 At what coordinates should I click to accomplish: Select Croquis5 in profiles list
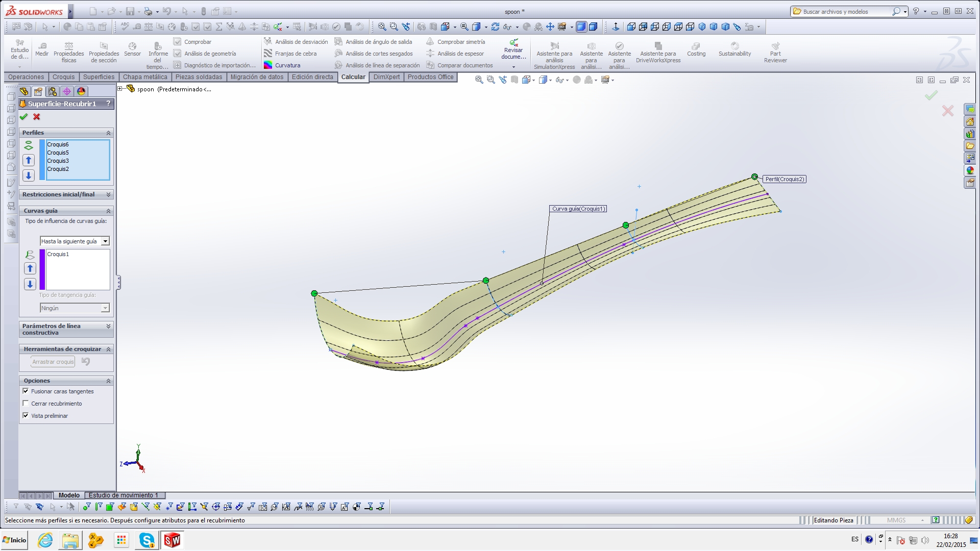[x=58, y=153]
